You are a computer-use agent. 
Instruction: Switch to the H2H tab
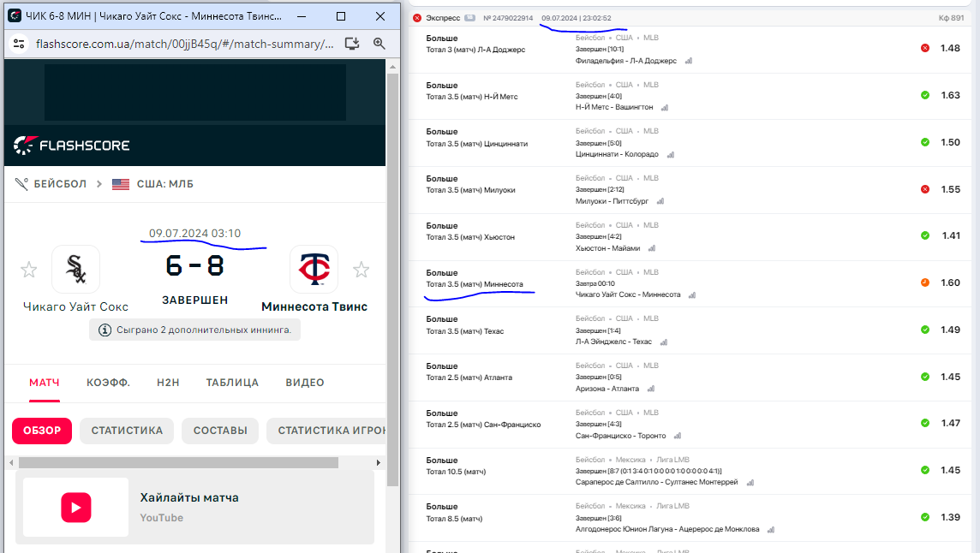click(168, 383)
